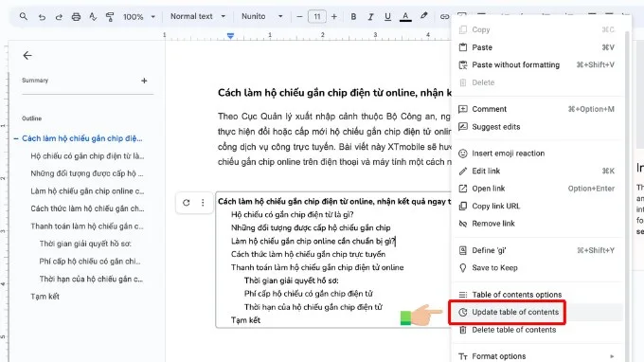Open TOC link 'Tạm kết' in the document
This screenshot has width=644, height=362.
pos(245,320)
